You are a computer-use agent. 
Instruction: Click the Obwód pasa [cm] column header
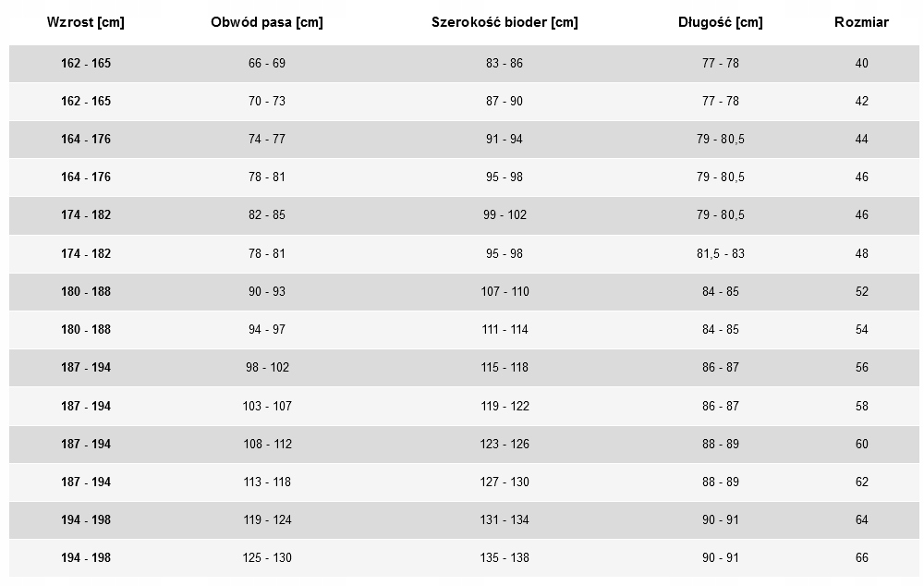click(x=267, y=22)
